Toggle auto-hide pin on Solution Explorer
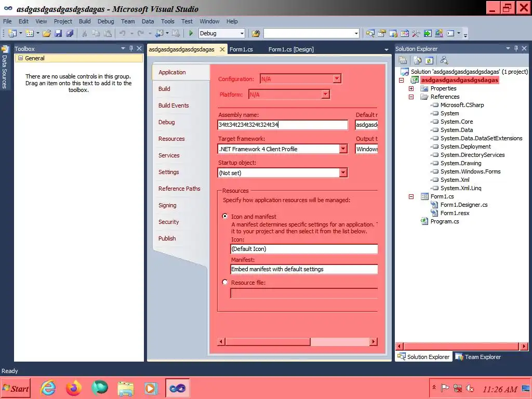532x399 pixels. (x=516, y=48)
